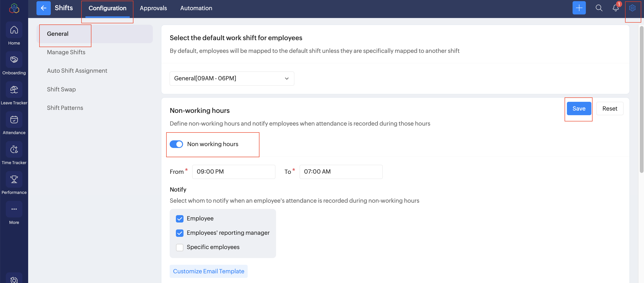The image size is (644, 283).
Task: Click the blue plus add button
Action: click(x=579, y=8)
